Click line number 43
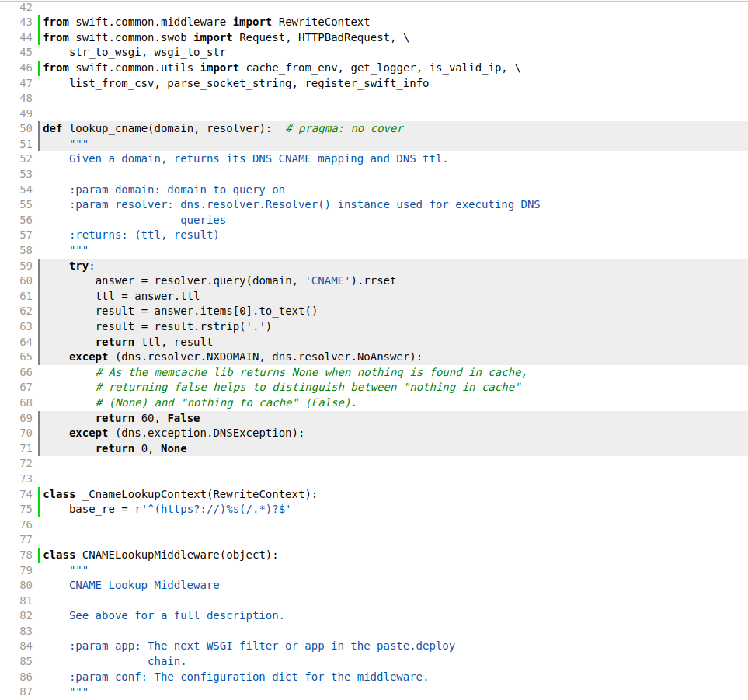The width and height of the screenshot is (748, 700). [x=26, y=22]
